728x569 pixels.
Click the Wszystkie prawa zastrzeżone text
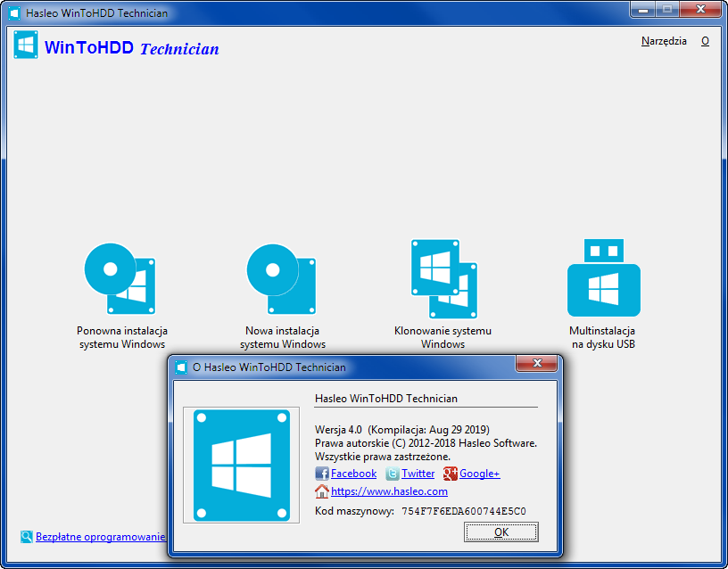383,457
